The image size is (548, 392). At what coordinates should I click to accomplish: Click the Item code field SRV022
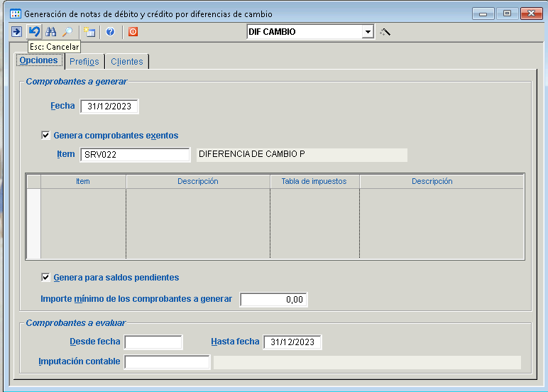pyautogui.click(x=135, y=155)
